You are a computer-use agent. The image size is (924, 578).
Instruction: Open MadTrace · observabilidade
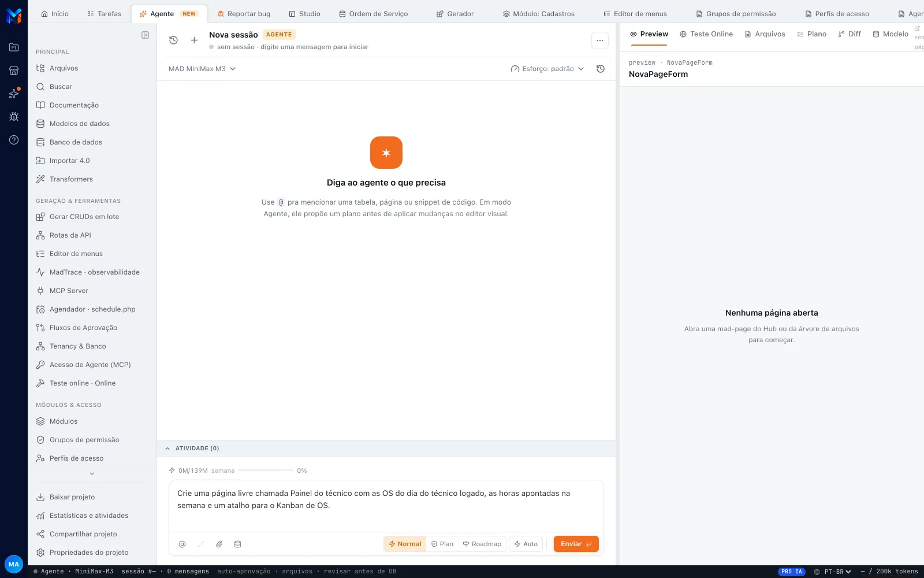(x=92, y=272)
